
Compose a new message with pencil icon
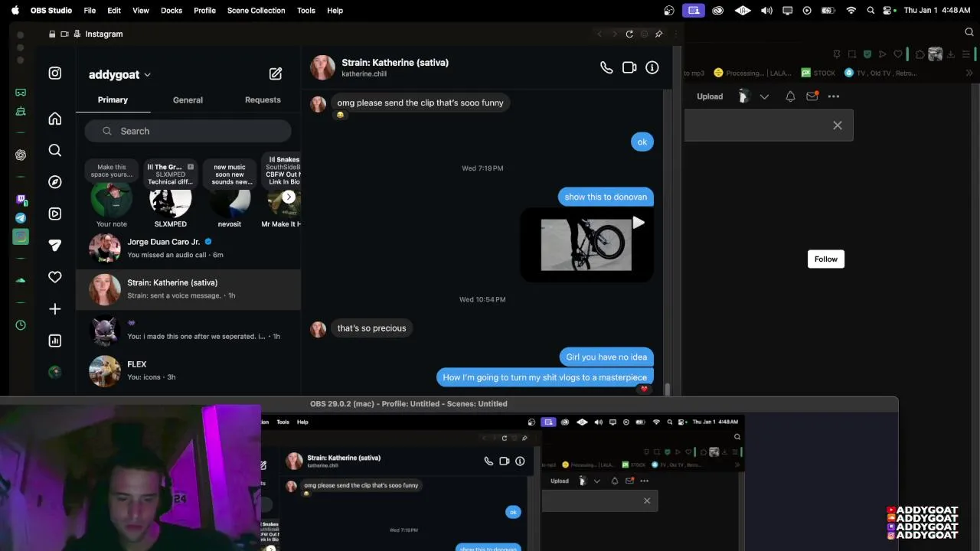pos(276,74)
